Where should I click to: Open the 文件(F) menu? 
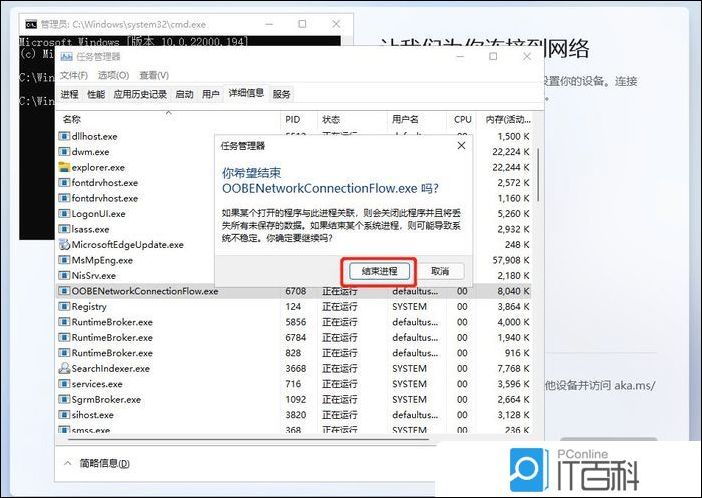pyautogui.click(x=74, y=75)
